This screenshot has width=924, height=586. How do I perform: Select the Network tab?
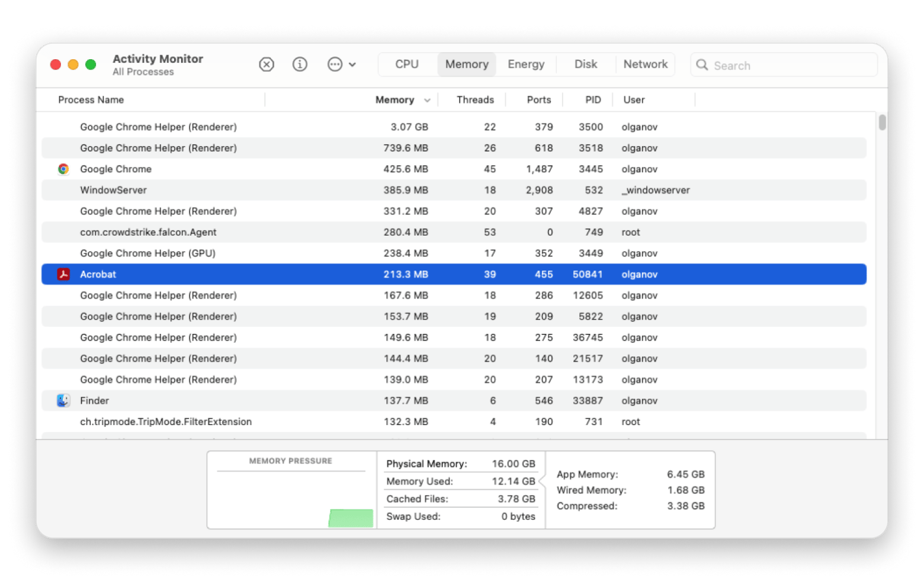pos(645,65)
